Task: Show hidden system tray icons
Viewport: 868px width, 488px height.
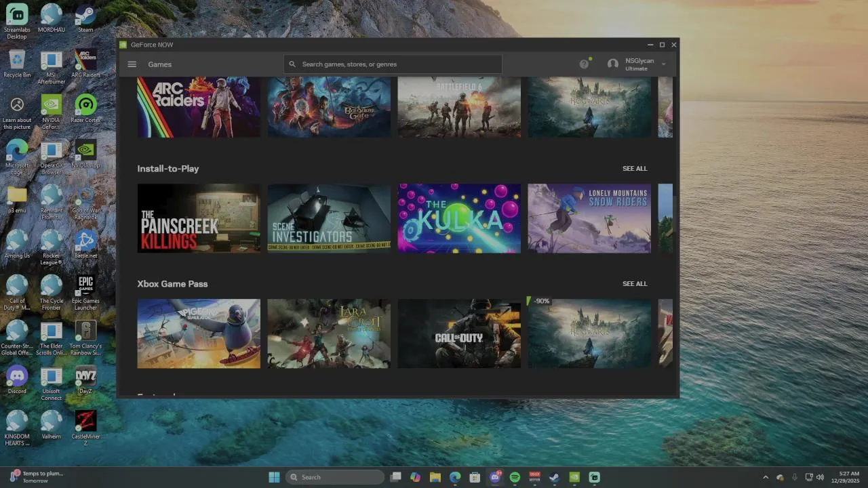Action: (766, 477)
